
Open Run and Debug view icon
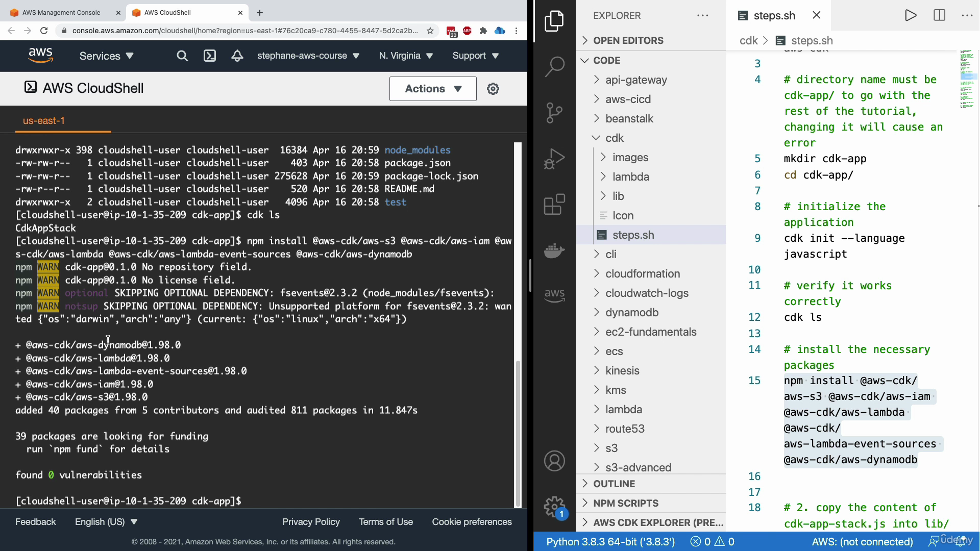click(x=554, y=159)
